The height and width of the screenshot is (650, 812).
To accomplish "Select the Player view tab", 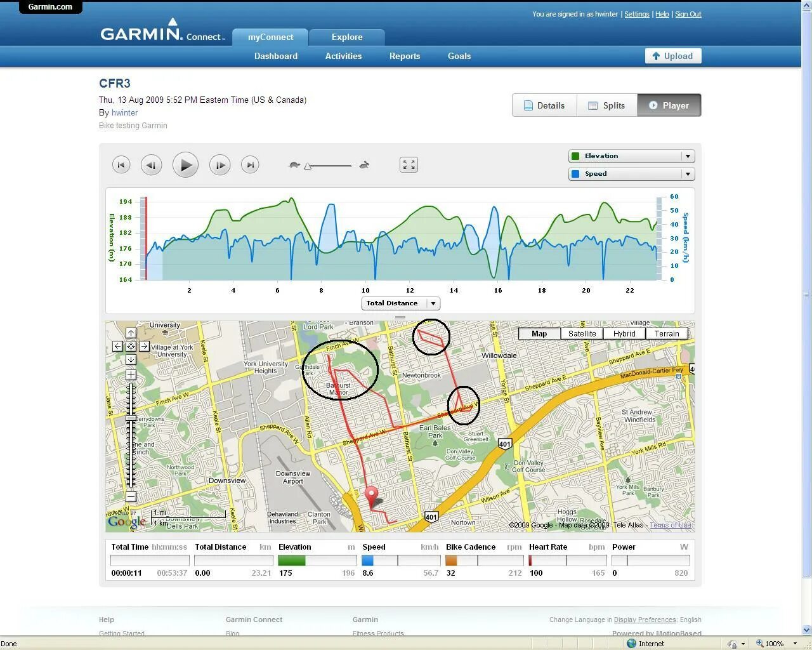I will point(669,105).
